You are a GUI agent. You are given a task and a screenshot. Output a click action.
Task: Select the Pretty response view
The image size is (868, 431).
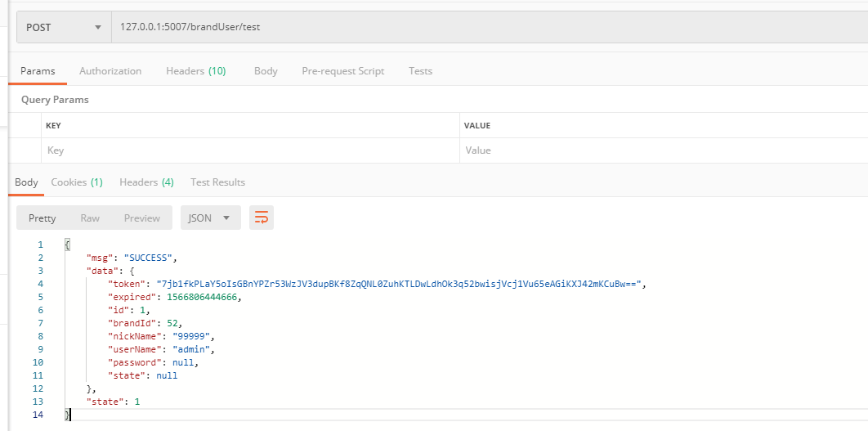(42, 218)
